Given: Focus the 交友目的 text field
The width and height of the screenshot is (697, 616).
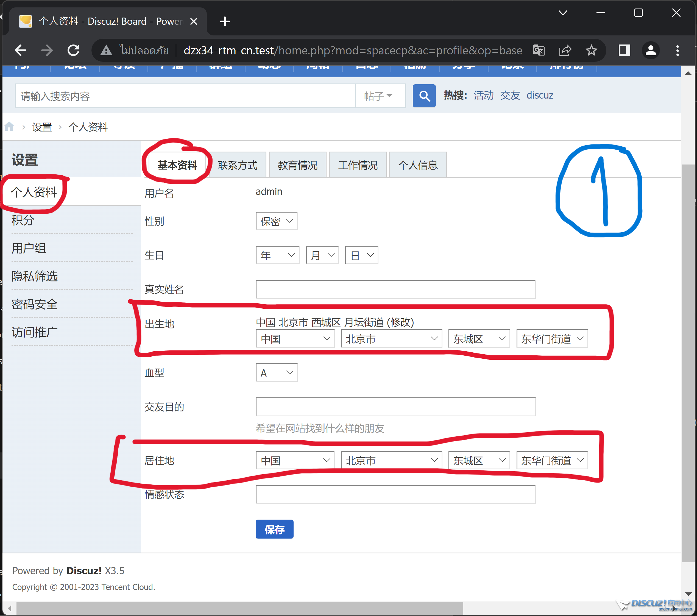Looking at the screenshot, I should point(395,406).
